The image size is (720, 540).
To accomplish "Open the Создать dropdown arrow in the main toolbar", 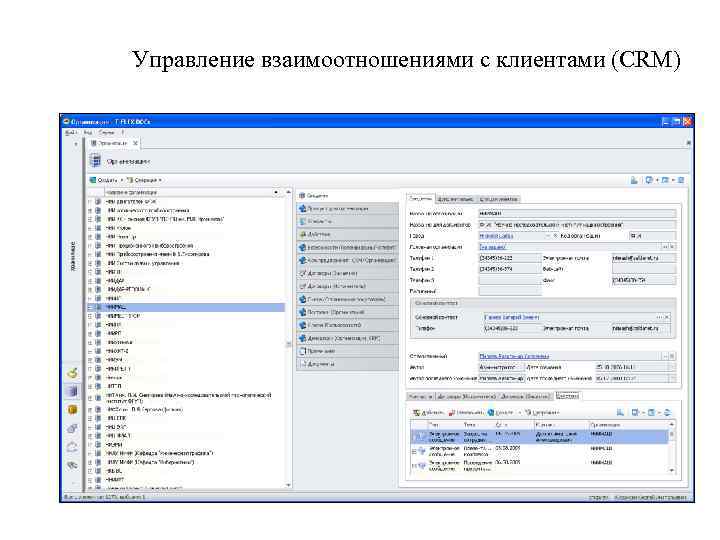I will [x=122, y=180].
